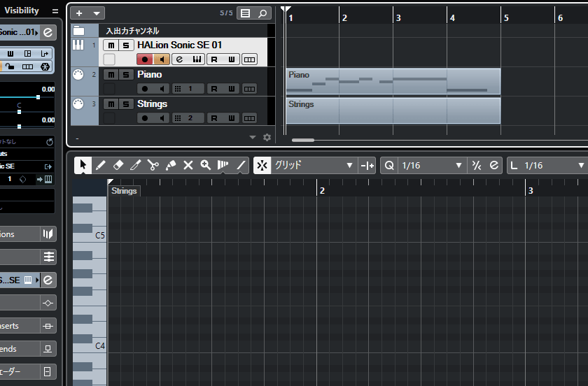Select the Mute (X) tool
Viewport: 588px width, 386px height.
[188, 165]
